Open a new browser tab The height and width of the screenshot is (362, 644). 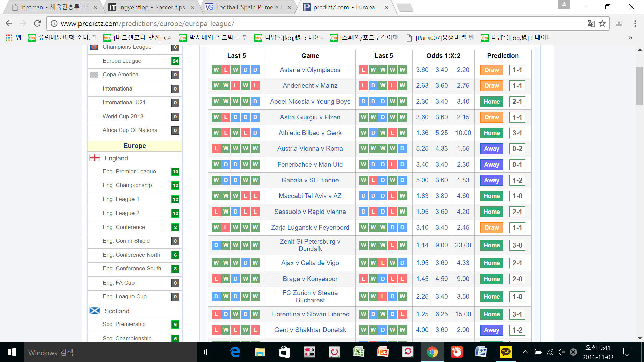point(405,7)
